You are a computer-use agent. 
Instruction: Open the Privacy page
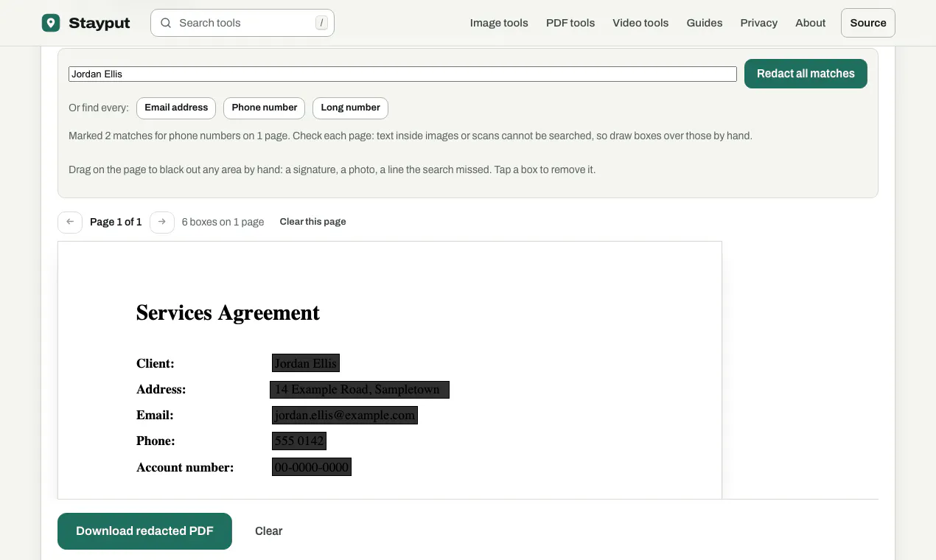pyautogui.click(x=759, y=23)
